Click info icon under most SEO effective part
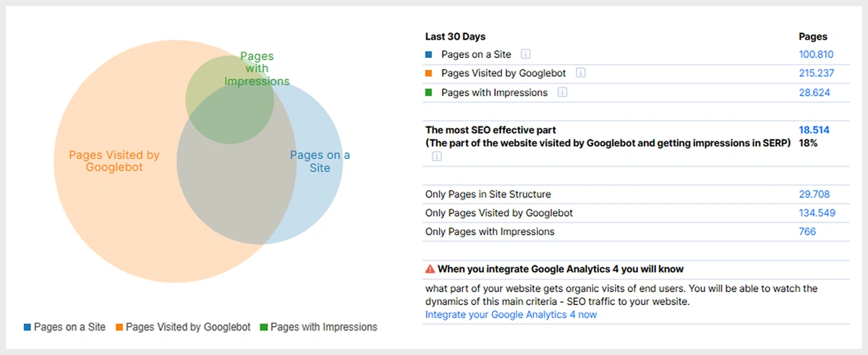Image resolution: width=868 pixels, height=355 pixels. tap(436, 156)
